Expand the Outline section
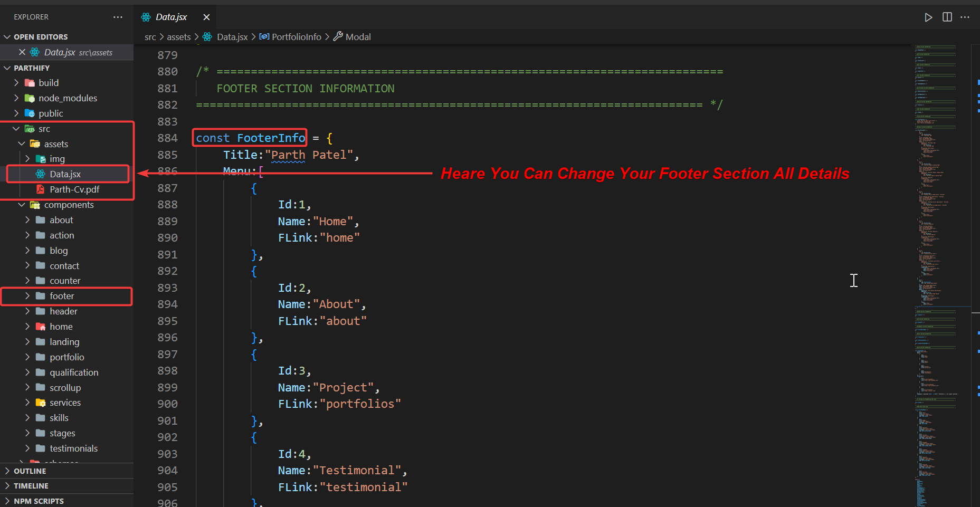This screenshot has width=980, height=507. point(30,471)
